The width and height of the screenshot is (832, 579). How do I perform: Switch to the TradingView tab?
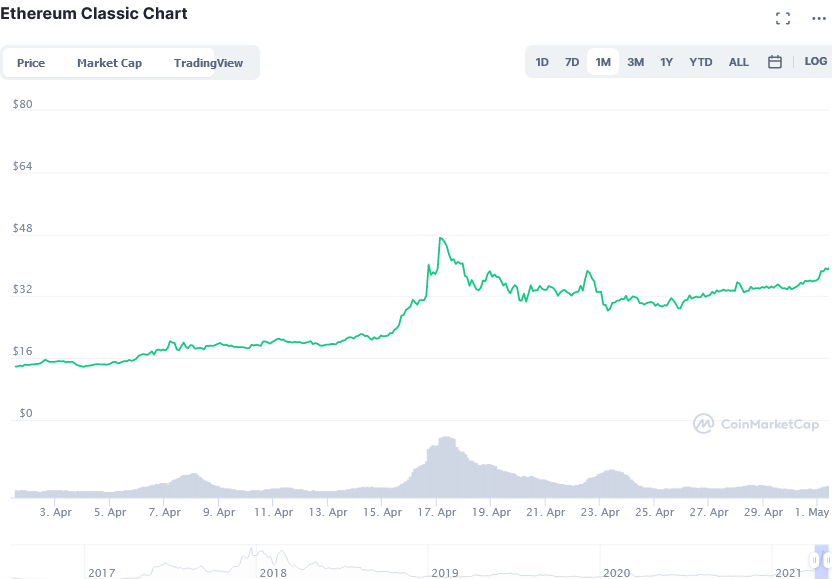click(208, 63)
